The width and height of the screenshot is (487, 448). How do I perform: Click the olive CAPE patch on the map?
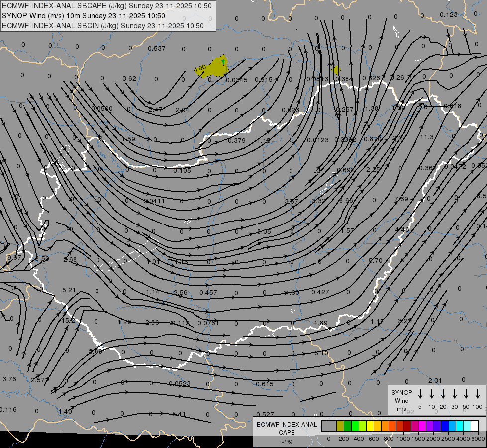click(x=214, y=68)
